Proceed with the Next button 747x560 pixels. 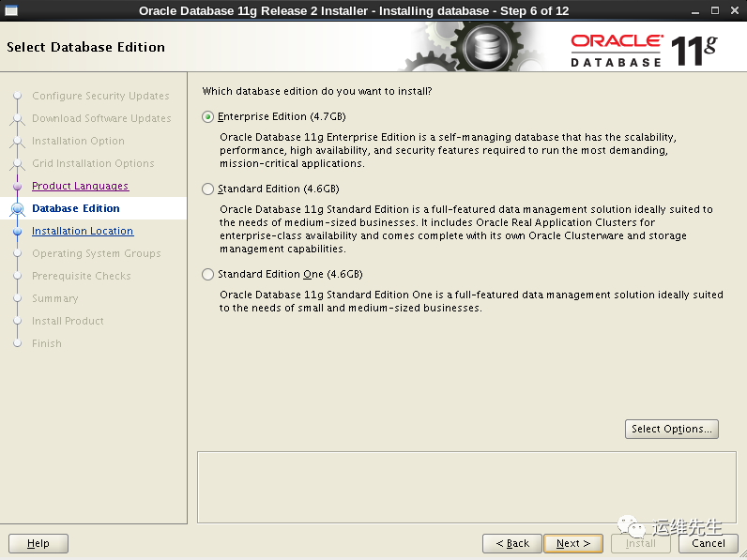click(573, 543)
